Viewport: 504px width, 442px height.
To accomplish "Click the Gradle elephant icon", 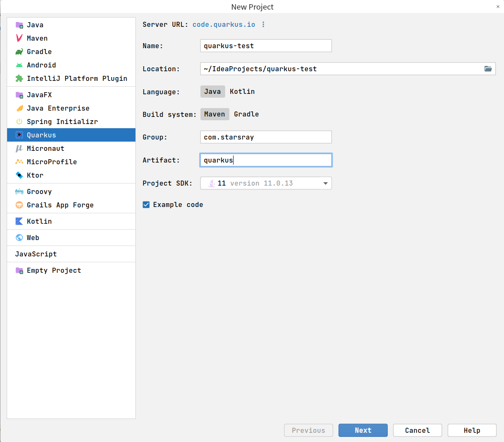I will 19,52.
